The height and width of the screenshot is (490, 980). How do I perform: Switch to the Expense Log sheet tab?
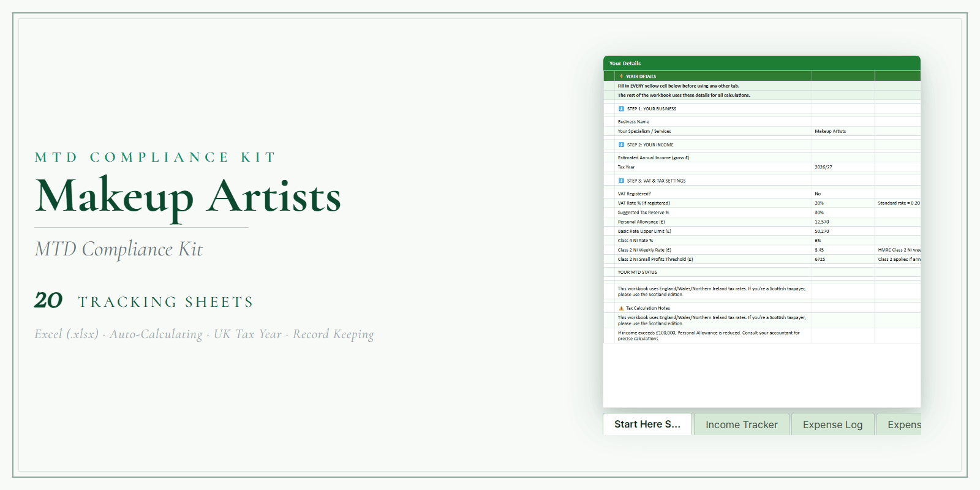832,424
